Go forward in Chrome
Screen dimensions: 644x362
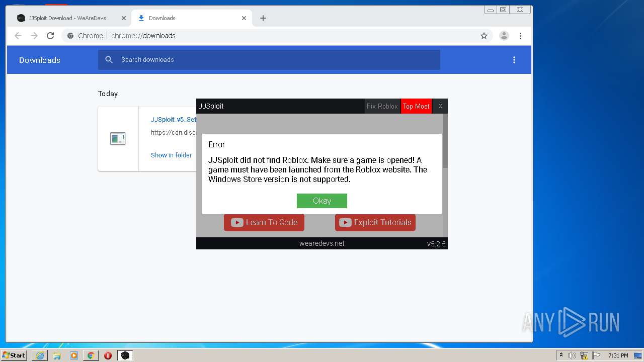tap(34, 36)
